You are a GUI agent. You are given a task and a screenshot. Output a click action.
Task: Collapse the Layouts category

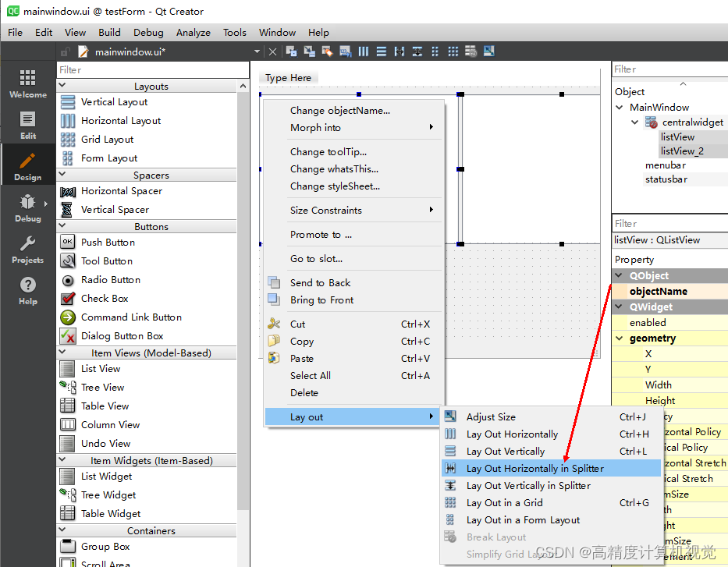click(x=62, y=86)
